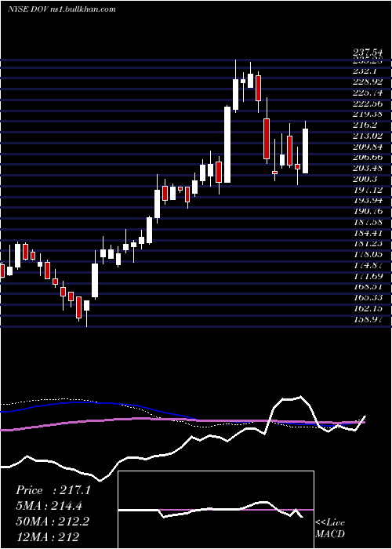Click the NYSE DOV ns1.bullkhan.com chart title
The width and height of the screenshot is (392, 549).
pos(62,9)
